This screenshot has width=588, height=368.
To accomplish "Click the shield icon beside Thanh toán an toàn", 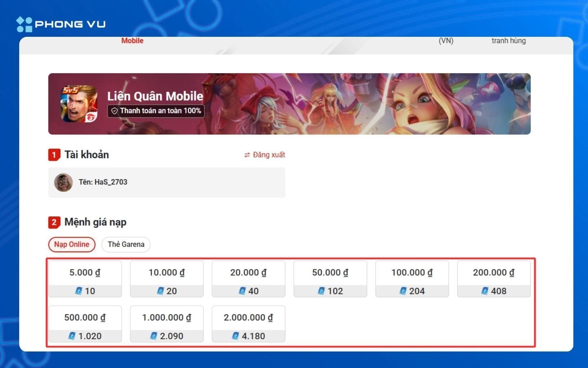I will click(x=114, y=111).
